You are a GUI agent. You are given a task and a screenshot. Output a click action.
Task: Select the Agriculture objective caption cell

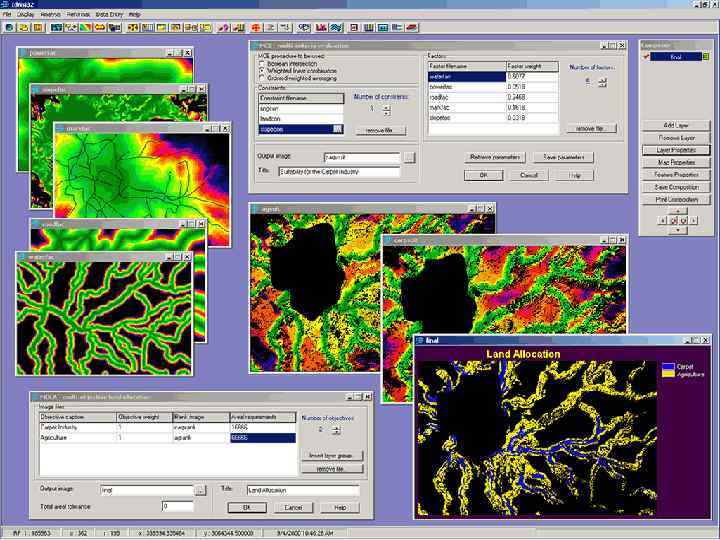pyautogui.click(x=78, y=438)
